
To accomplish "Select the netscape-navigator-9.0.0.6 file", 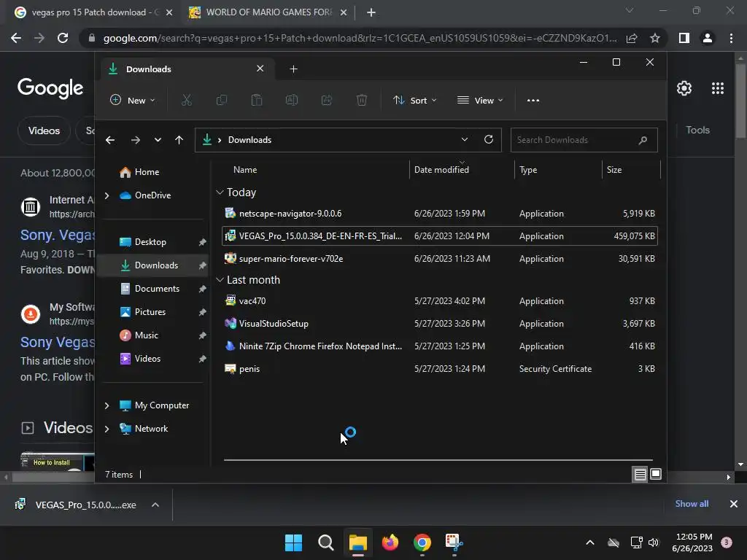I will point(439,214).
